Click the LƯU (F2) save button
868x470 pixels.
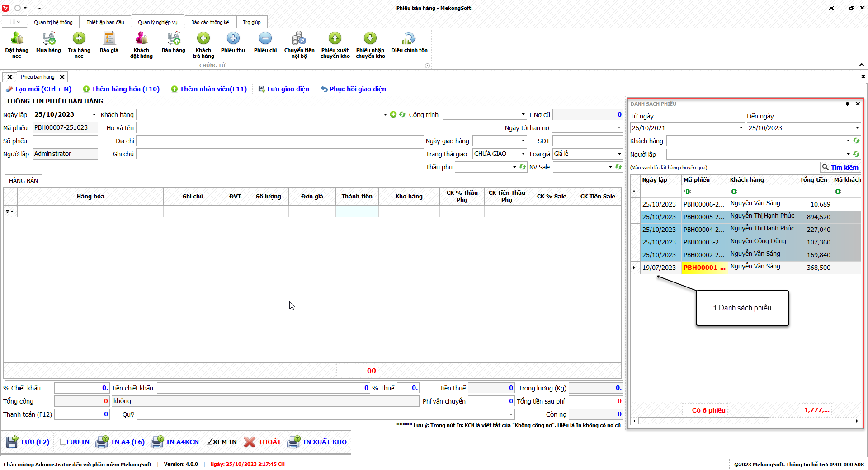coord(28,442)
